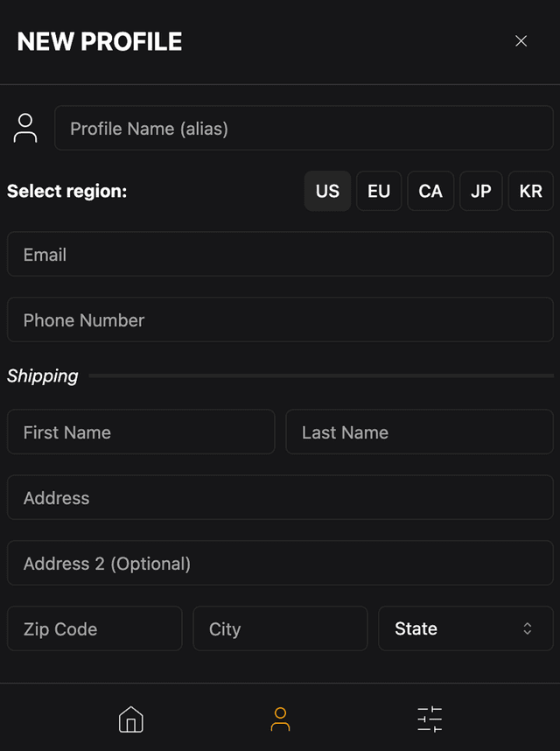
Task: Choose the KR region option
Action: click(x=531, y=191)
